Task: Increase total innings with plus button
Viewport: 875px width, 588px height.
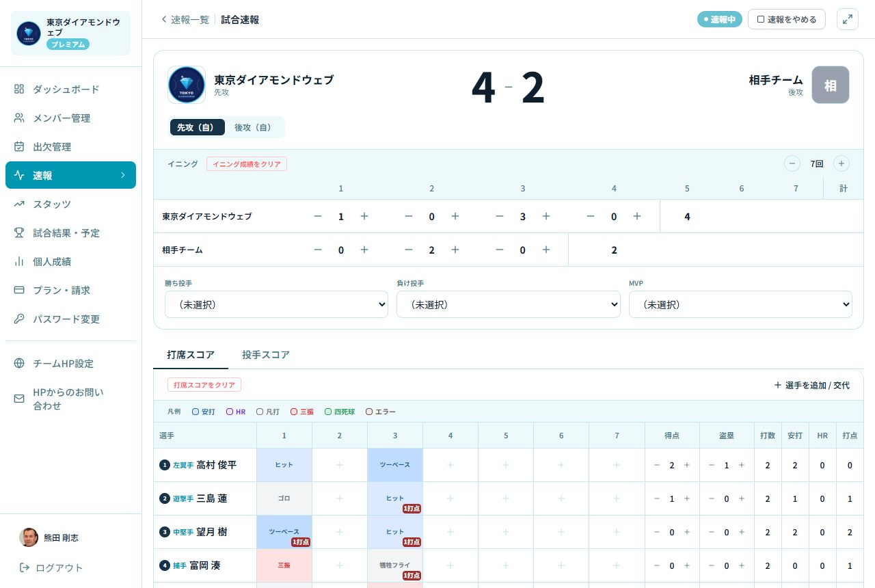Action: coord(842,163)
